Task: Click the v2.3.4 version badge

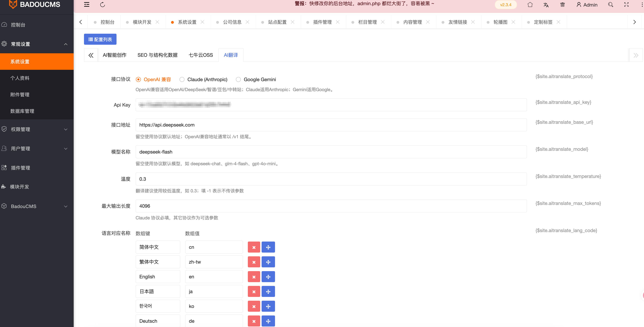Action: [x=505, y=5]
